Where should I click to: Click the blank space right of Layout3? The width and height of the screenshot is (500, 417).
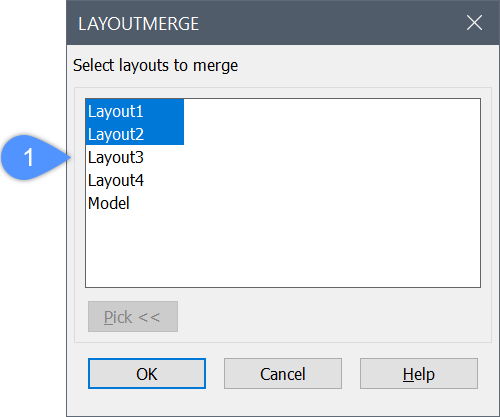[312, 157]
